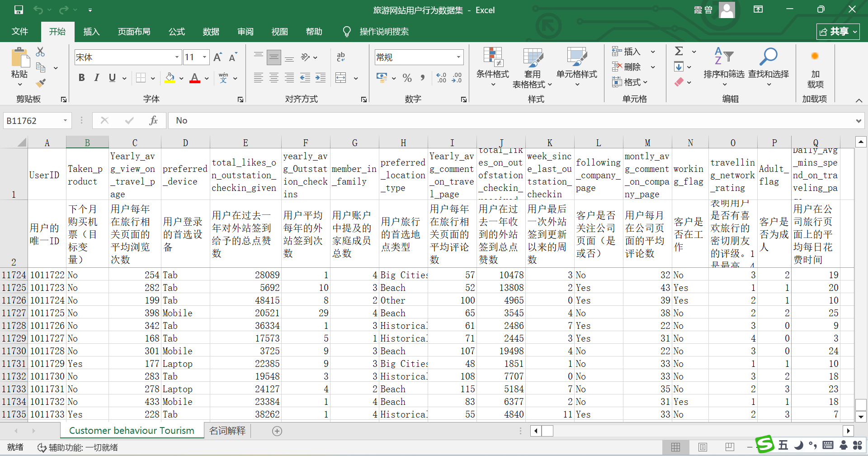Viewport: 868px width, 456px height.
Task: Switch to Page Layout view in status bar
Action: 703,447
